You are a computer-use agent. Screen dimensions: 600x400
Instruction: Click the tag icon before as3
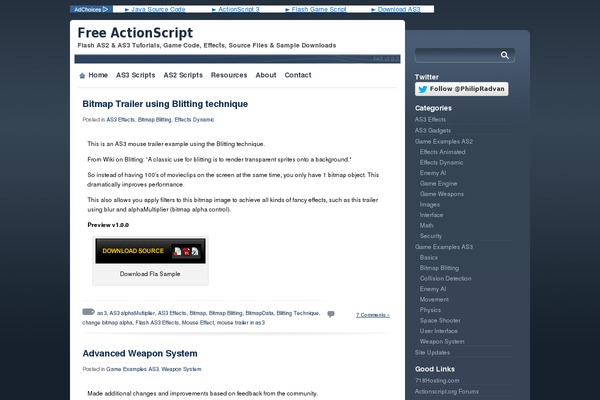point(88,312)
